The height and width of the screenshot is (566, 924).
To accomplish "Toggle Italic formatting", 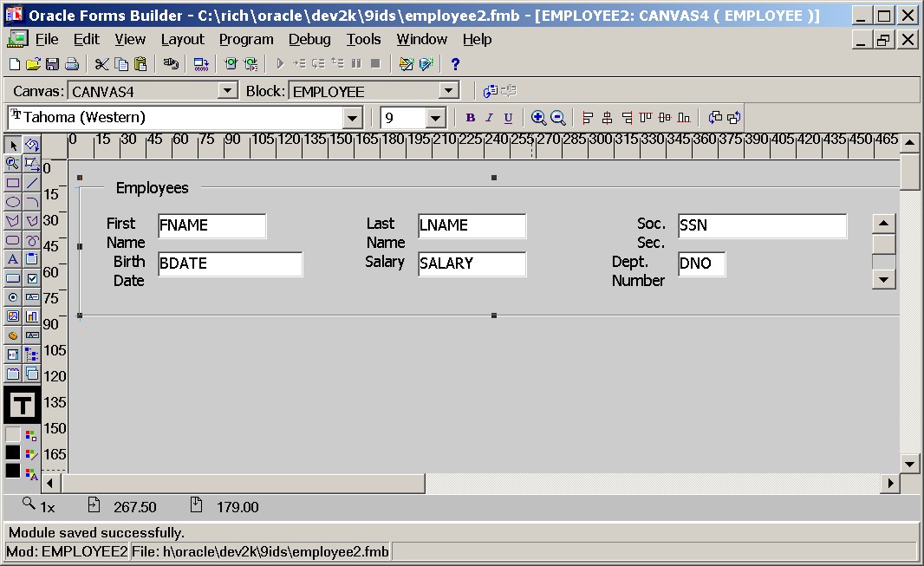I will point(489,118).
